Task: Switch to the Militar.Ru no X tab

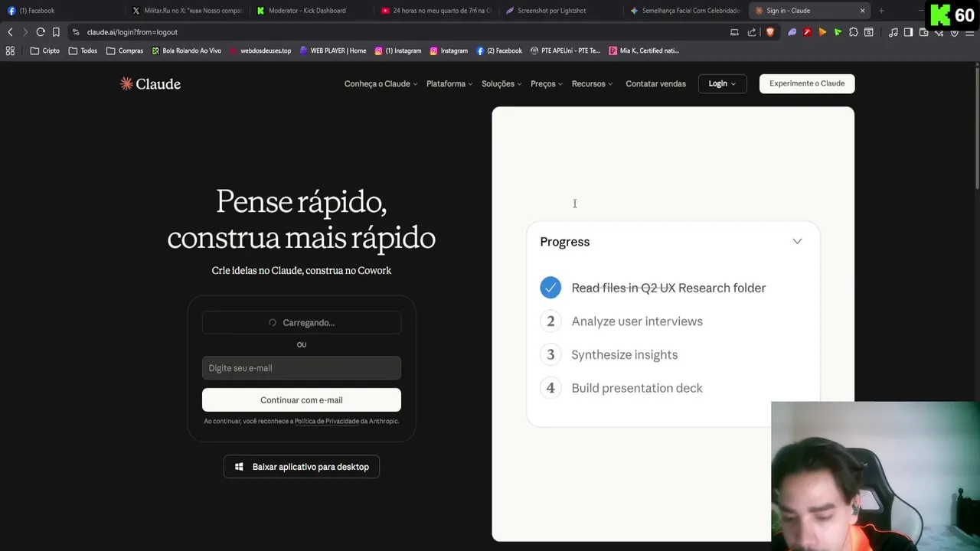Action: point(188,11)
